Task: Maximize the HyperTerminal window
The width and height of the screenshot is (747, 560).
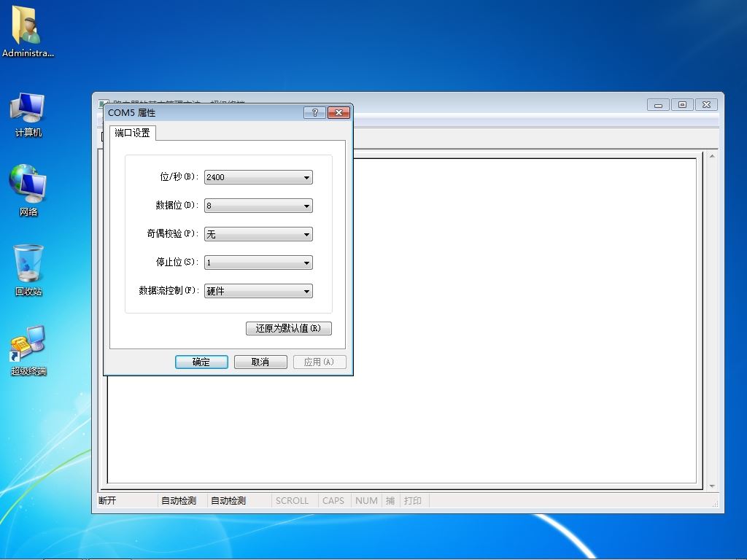Action: [x=682, y=105]
